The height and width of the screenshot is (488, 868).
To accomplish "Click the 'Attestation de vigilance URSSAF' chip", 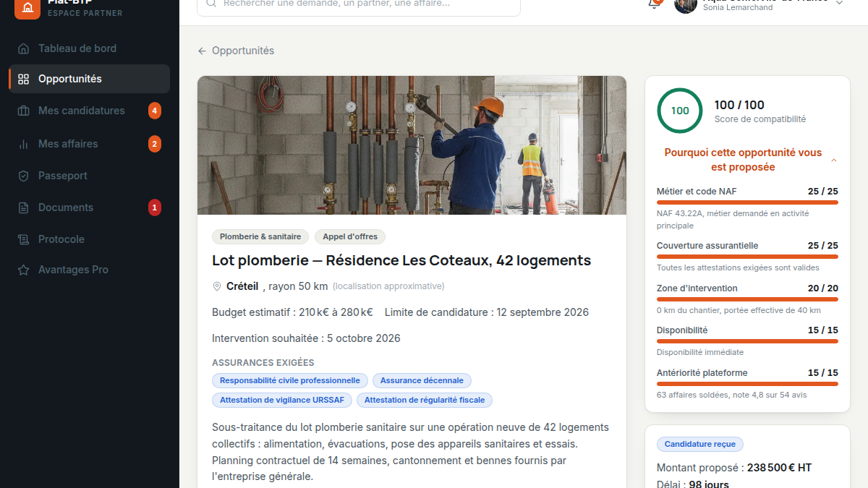I will coord(282,400).
